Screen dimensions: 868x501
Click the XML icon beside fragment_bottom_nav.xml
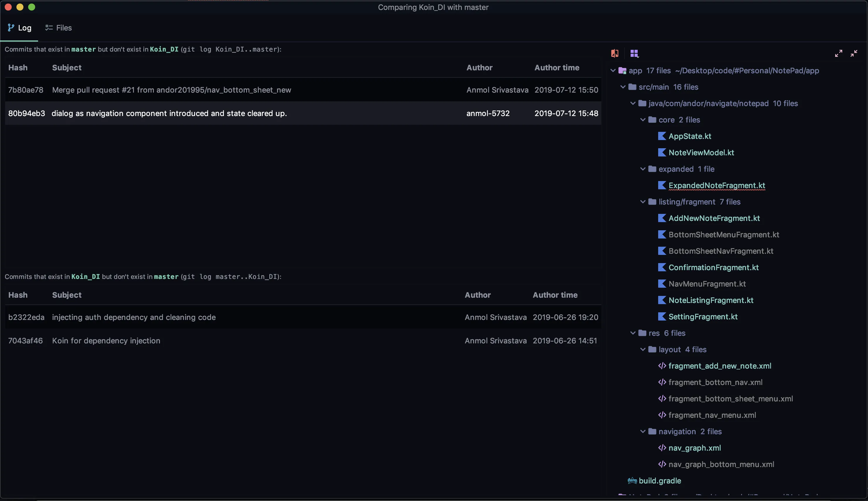click(x=662, y=382)
